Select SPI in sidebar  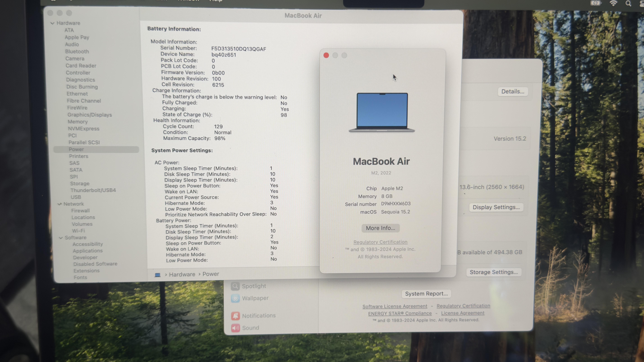click(x=74, y=177)
